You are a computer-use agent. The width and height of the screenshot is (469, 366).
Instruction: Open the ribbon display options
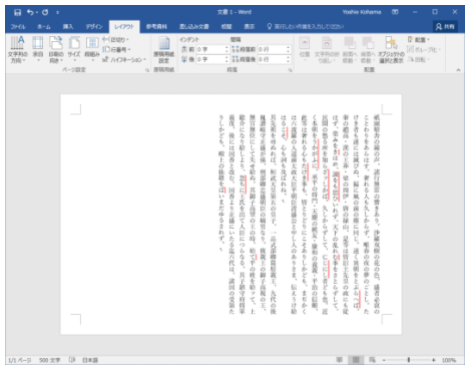pos(395,12)
